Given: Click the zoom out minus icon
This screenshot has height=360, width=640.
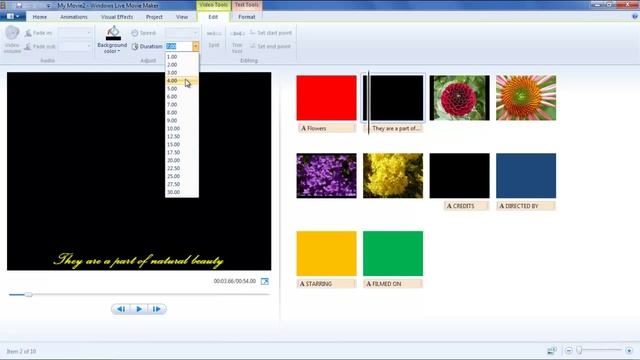Looking at the screenshot, I should coord(569,350).
